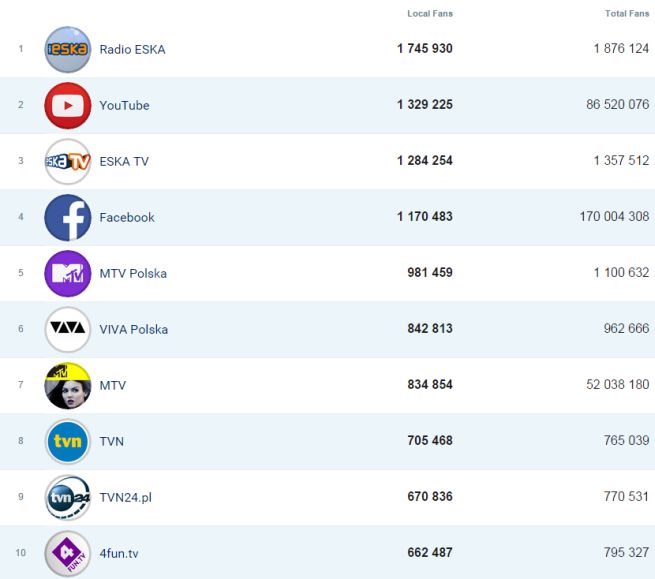Click the MTV Polska purple logo

tap(67, 273)
